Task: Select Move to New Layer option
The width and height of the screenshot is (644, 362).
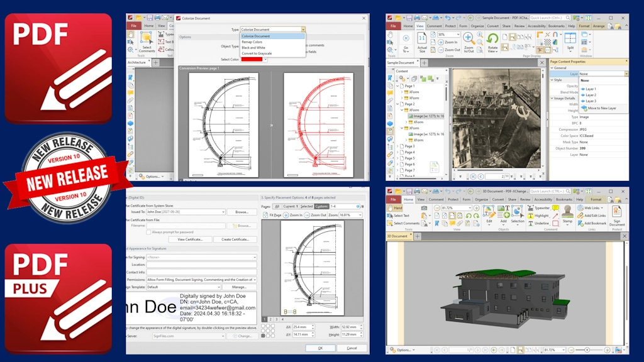Action: tap(601, 108)
